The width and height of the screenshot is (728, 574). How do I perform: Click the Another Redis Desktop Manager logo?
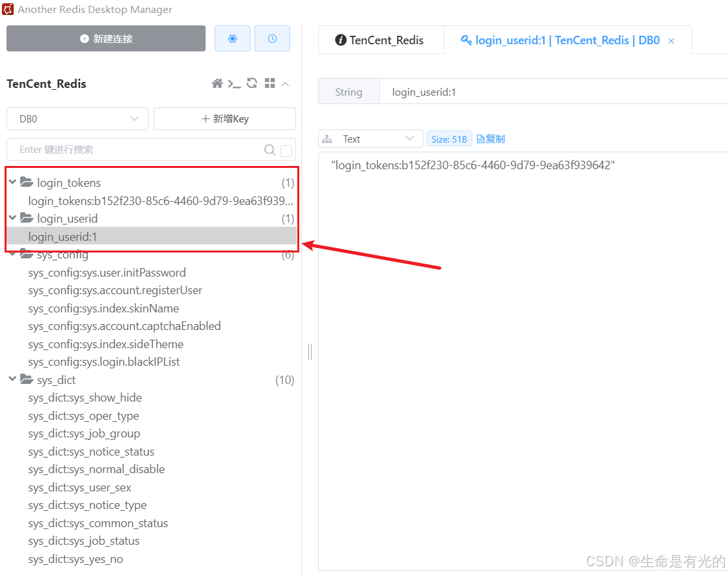(8, 9)
